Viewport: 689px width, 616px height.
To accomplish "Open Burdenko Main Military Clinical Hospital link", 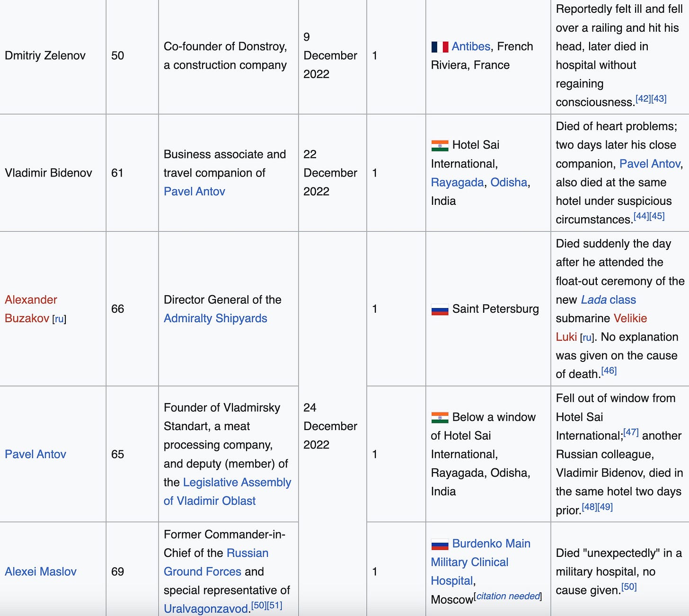I will pyautogui.click(x=480, y=562).
